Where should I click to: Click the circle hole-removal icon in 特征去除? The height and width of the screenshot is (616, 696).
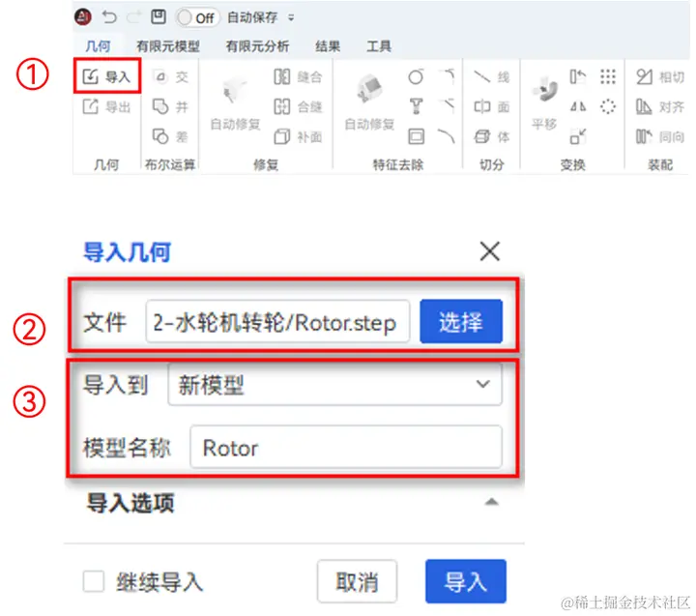[x=416, y=76]
